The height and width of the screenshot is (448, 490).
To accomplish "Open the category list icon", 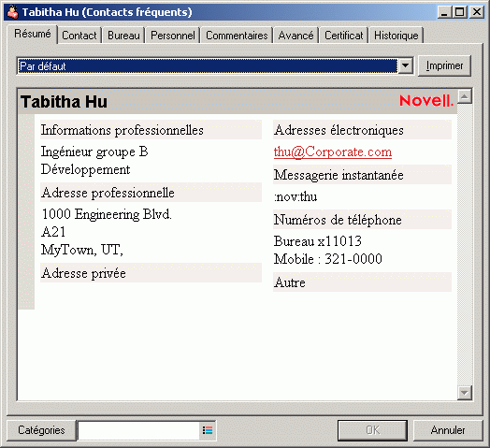I will click(208, 430).
